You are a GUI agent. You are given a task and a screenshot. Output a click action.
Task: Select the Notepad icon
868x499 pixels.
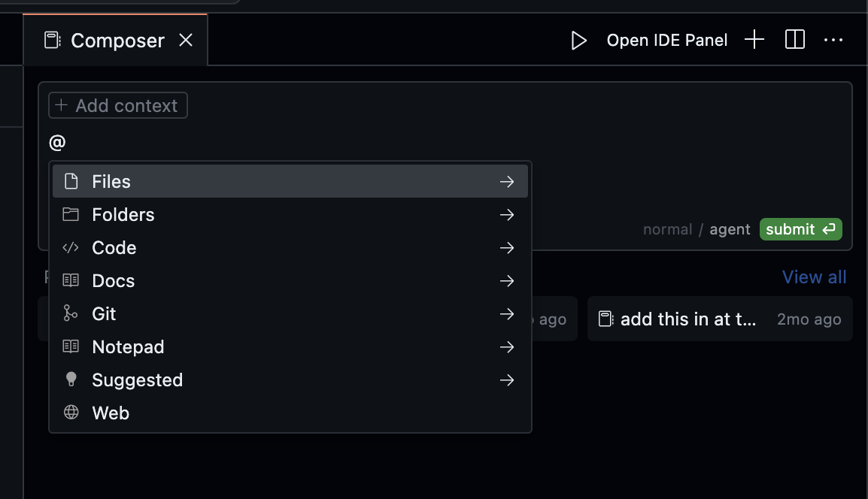[x=71, y=346]
